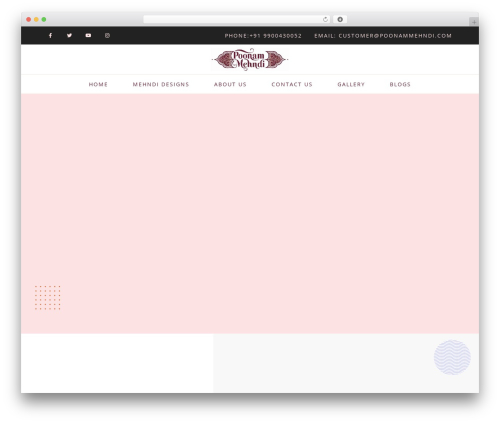Screen dimensions: 500x423
Task: Open the Instagram social icon
Action: (107, 35)
